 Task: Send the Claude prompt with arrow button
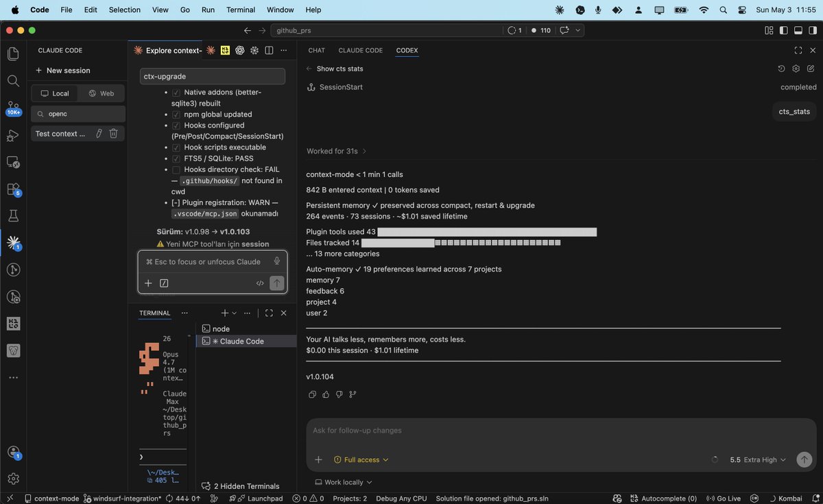(x=276, y=283)
